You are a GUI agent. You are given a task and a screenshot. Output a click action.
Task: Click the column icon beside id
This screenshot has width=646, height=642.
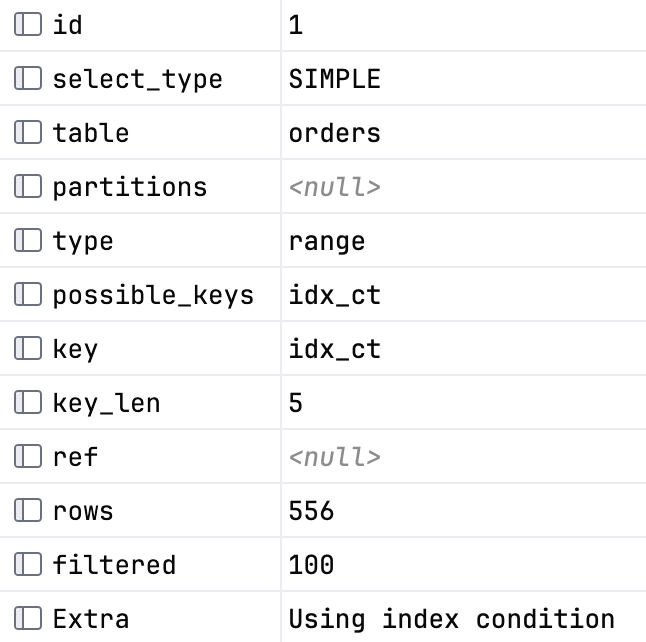pos(28,24)
